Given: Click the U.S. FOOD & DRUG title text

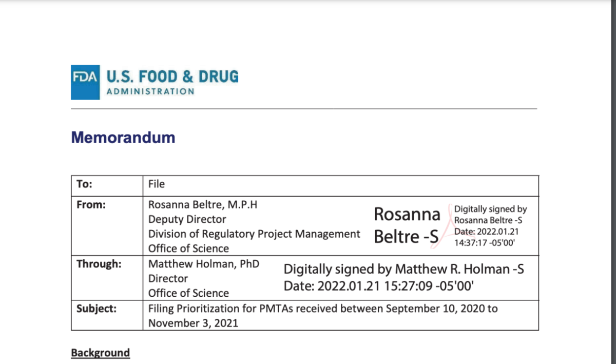Looking at the screenshot, I should [x=172, y=77].
